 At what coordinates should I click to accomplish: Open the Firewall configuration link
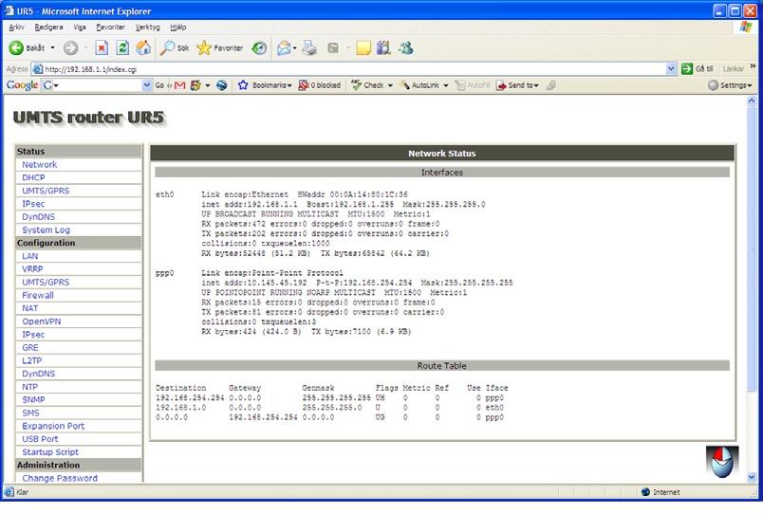[37, 295]
